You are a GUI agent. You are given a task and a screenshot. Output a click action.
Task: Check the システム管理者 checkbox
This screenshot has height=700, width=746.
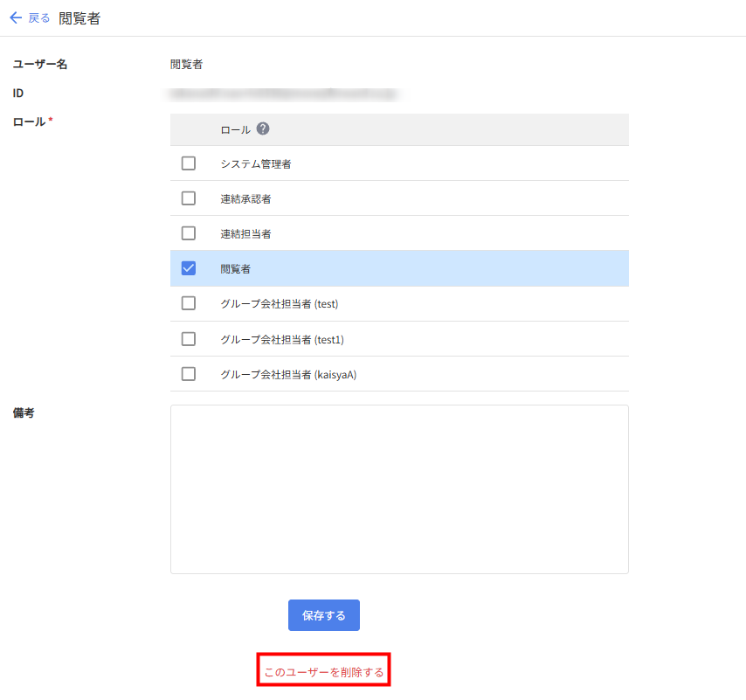189,163
